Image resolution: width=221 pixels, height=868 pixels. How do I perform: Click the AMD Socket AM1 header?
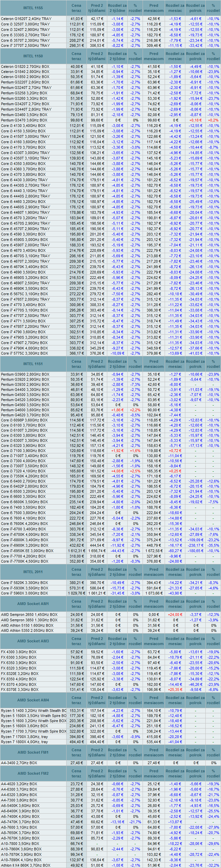33,604
